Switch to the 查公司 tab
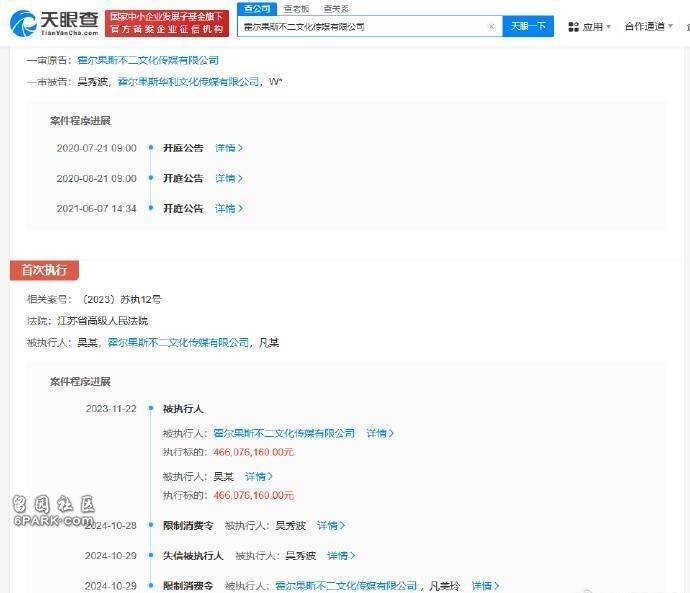The height and width of the screenshot is (593, 690). pos(257,8)
